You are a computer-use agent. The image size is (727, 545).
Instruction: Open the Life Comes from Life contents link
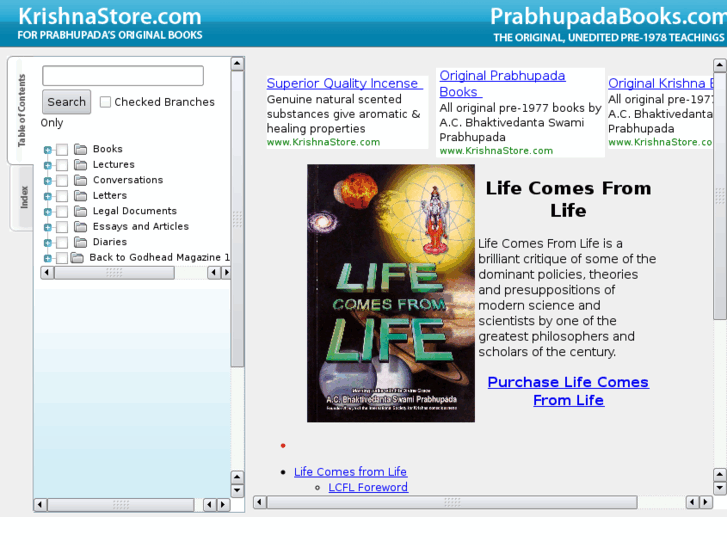coord(351,472)
